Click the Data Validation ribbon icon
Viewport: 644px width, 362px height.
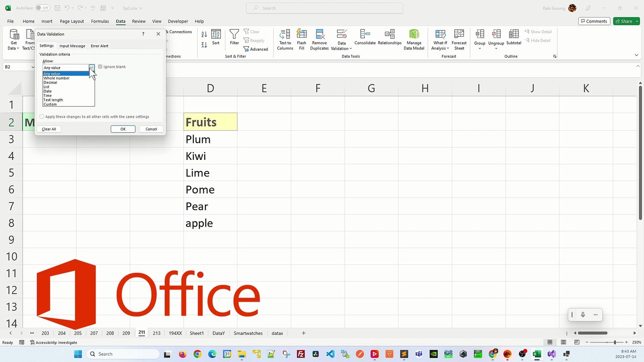[342, 35]
